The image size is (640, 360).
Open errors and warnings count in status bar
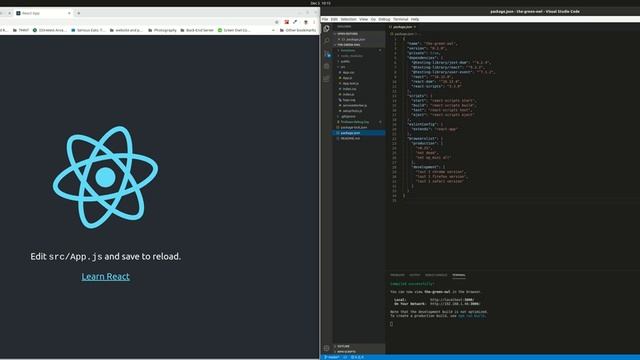tap(358, 357)
